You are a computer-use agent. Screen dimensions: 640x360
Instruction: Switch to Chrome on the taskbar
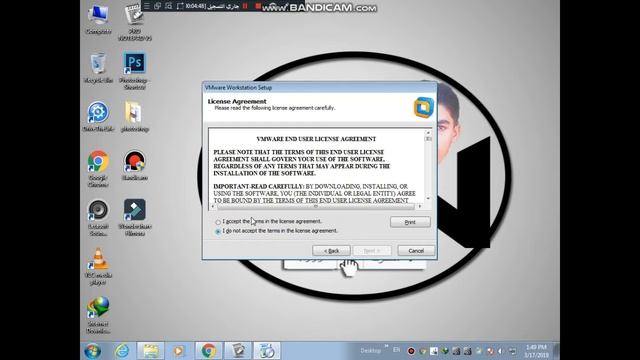pos(209,351)
